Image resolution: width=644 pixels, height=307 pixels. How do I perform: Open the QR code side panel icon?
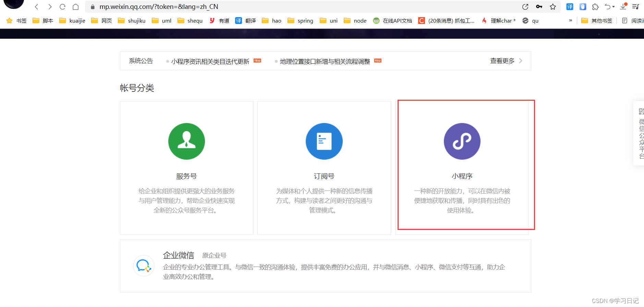641,111
